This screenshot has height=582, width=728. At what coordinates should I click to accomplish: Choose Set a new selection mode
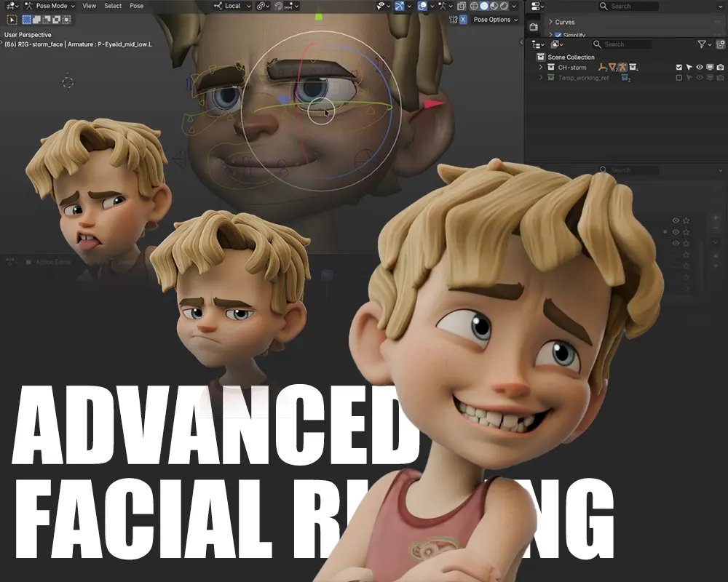tap(27, 20)
